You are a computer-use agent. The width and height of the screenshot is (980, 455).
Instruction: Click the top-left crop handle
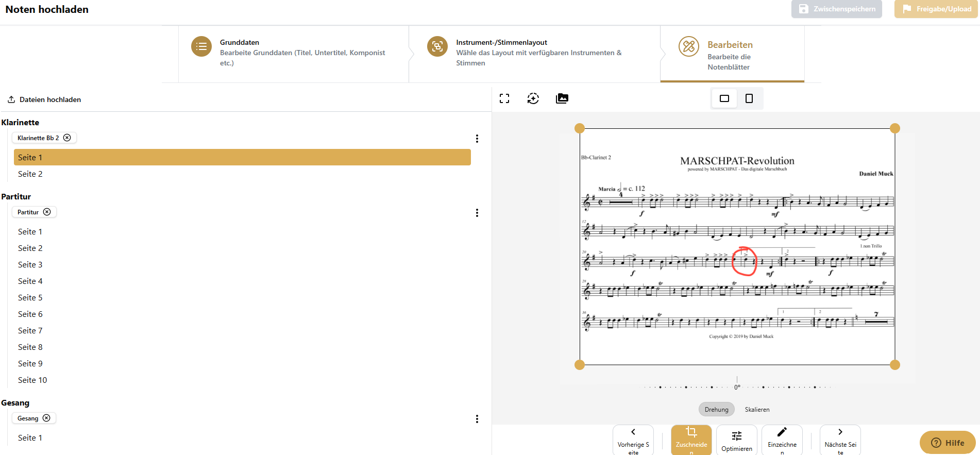(580, 128)
